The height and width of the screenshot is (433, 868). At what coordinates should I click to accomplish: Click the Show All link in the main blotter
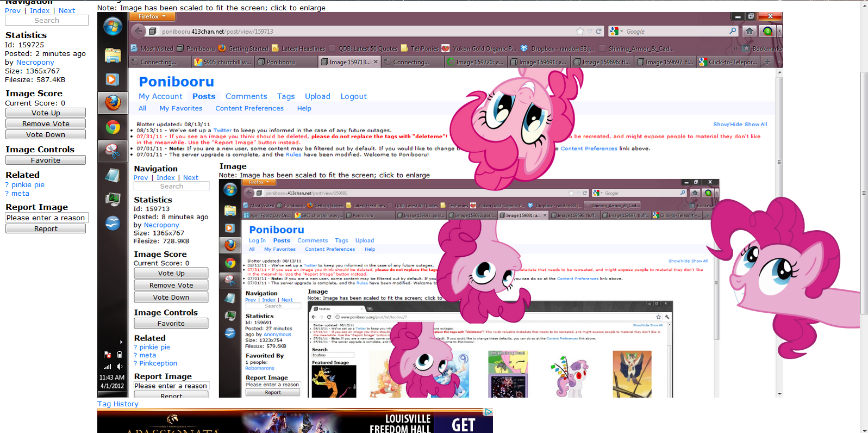click(x=756, y=125)
